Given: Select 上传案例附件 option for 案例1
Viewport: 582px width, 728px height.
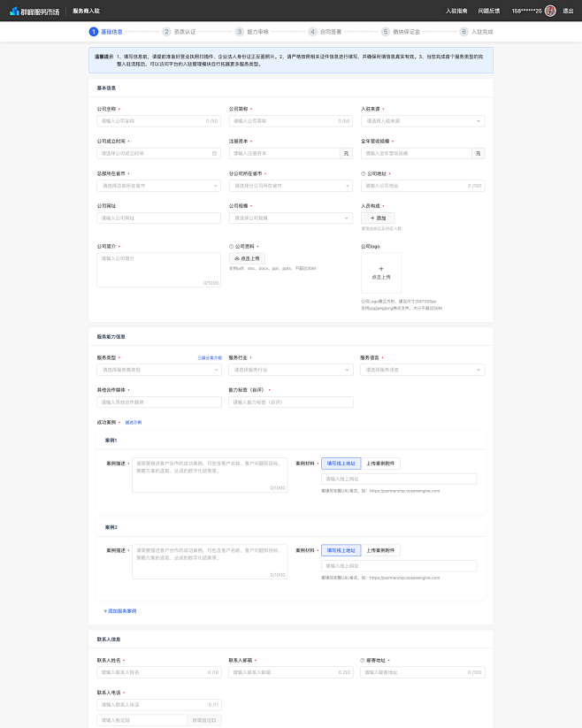Looking at the screenshot, I should click(x=380, y=464).
